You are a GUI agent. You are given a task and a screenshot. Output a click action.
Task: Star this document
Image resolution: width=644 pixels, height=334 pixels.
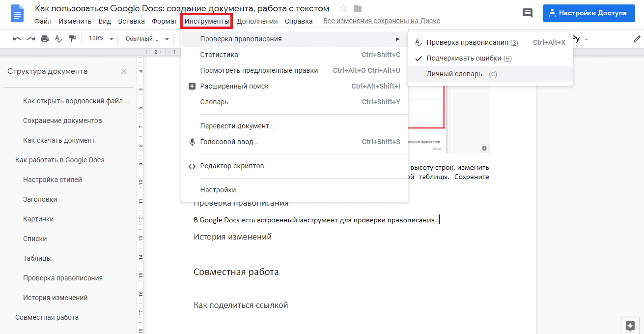click(344, 8)
